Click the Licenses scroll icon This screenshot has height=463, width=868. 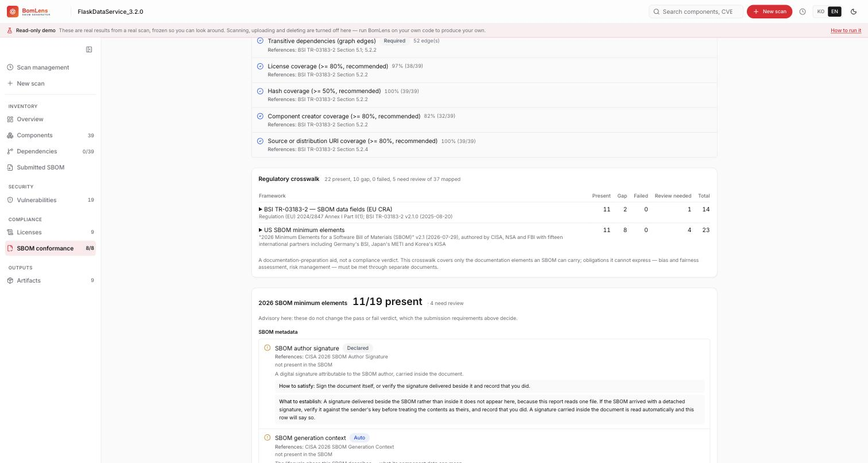point(10,232)
